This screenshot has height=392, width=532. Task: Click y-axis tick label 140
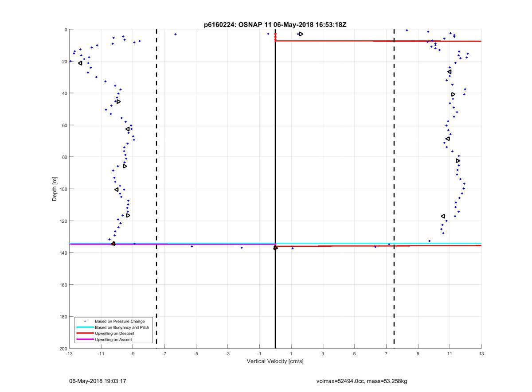(63, 253)
